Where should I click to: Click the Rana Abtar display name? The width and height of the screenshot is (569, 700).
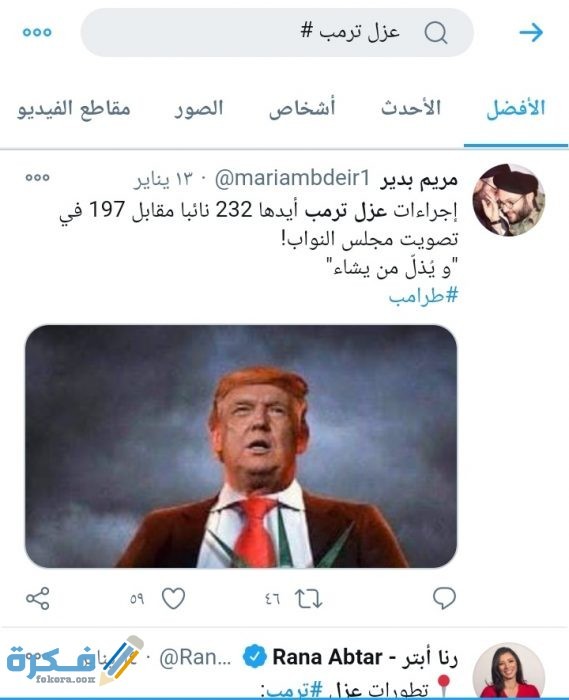click(x=327, y=657)
